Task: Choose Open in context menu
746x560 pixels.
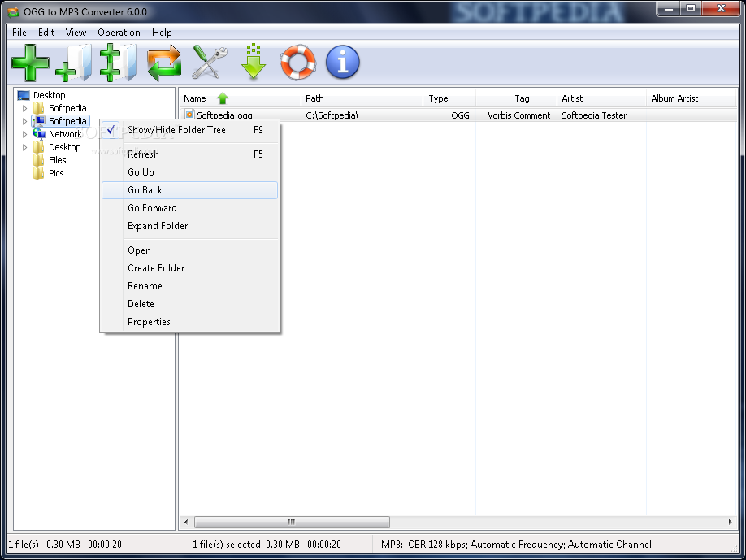Action: [x=189, y=250]
